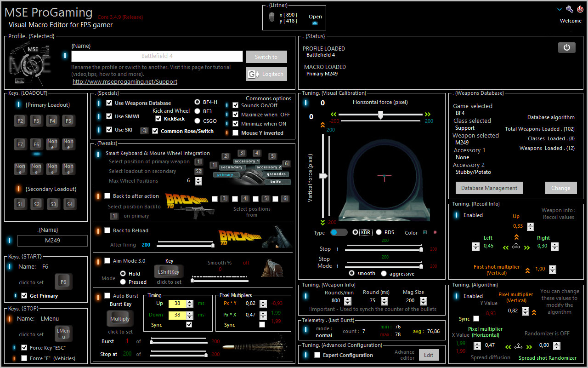Select Pressed aim mode option
Viewport: 588px width, 368px height.
(123, 282)
